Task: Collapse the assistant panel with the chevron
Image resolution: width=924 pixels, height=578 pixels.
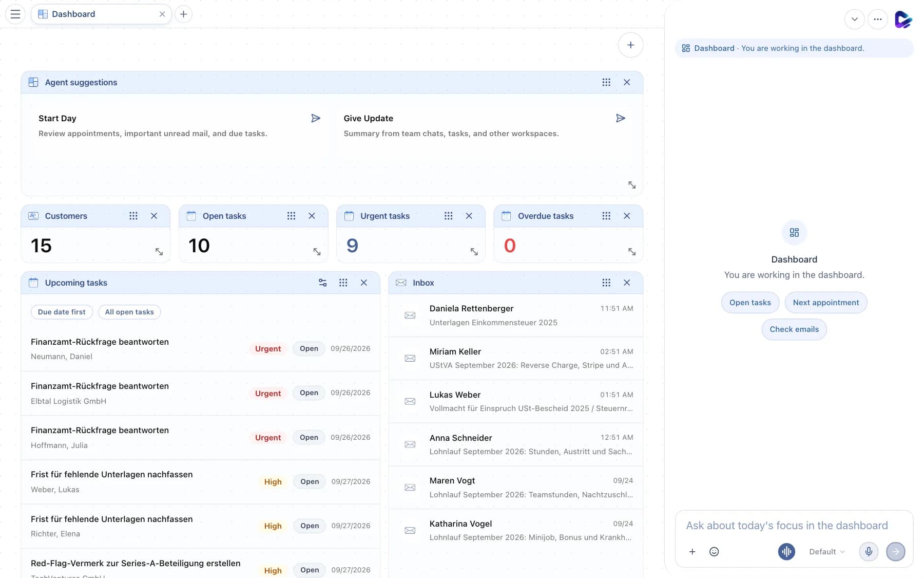Action: pos(854,20)
